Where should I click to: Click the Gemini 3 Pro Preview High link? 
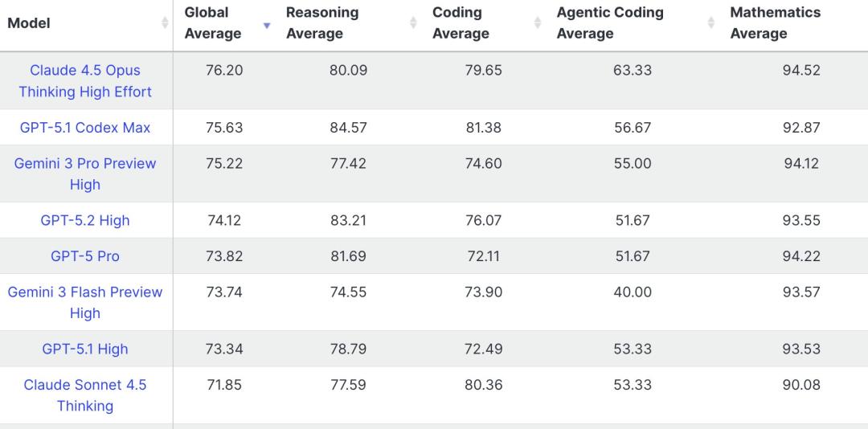(85, 174)
